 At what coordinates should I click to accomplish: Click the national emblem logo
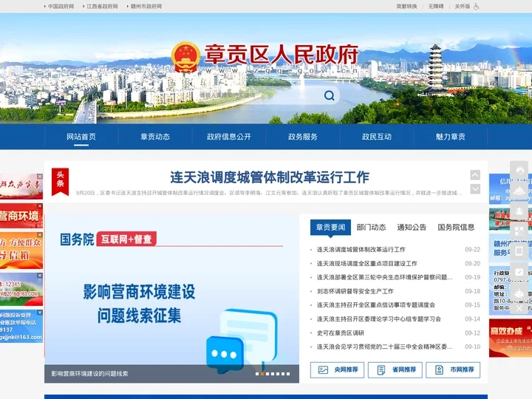coord(185,57)
